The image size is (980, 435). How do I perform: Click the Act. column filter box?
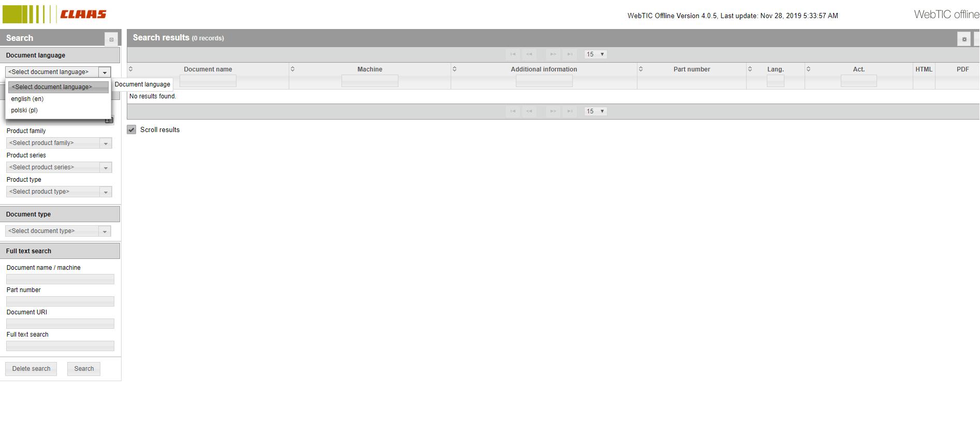pyautogui.click(x=859, y=81)
